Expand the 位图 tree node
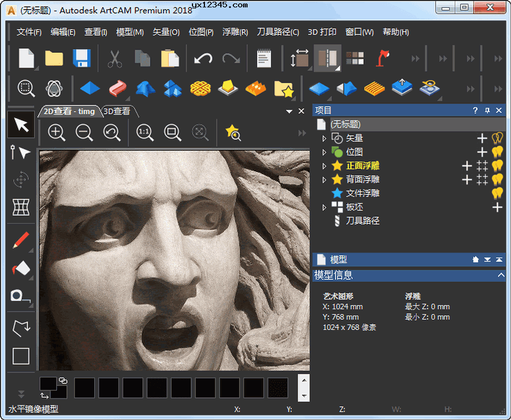The width and height of the screenshot is (511, 420). click(324, 152)
